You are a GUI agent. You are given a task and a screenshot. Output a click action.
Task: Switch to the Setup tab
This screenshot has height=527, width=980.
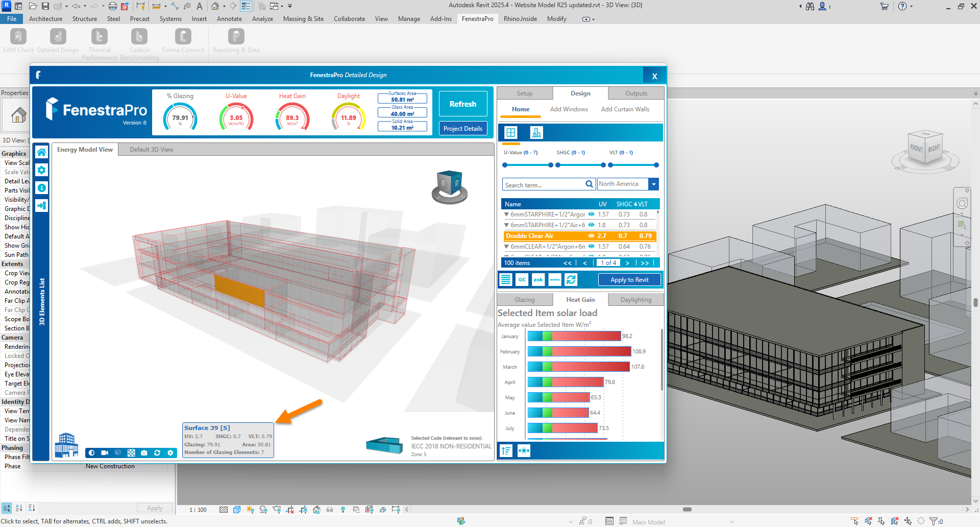[x=525, y=93]
